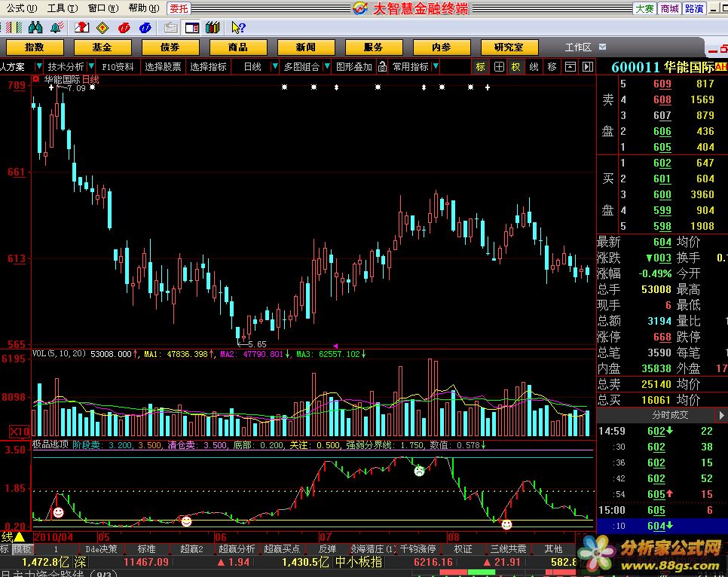Click the 选择股票 button
This screenshot has width=728, height=577.
[x=163, y=67]
